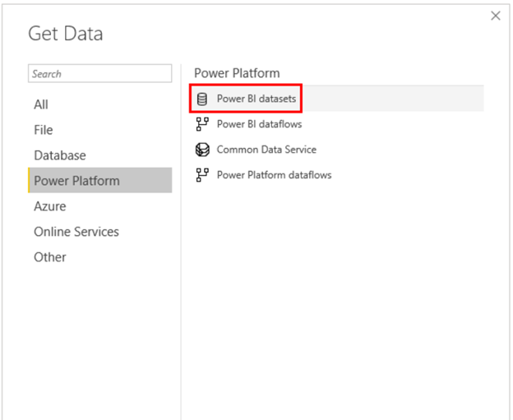Select the File category
513x420 pixels.
coord(99,130)
